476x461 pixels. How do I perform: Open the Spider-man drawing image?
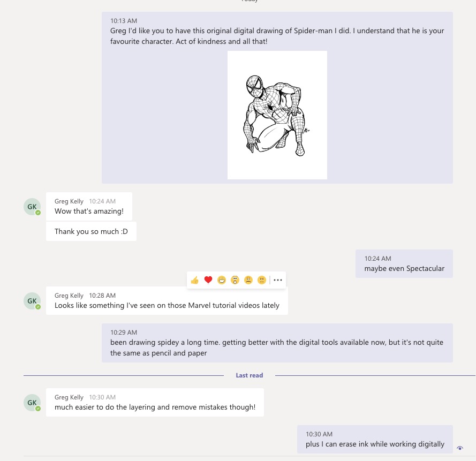(x=277, y=115)
